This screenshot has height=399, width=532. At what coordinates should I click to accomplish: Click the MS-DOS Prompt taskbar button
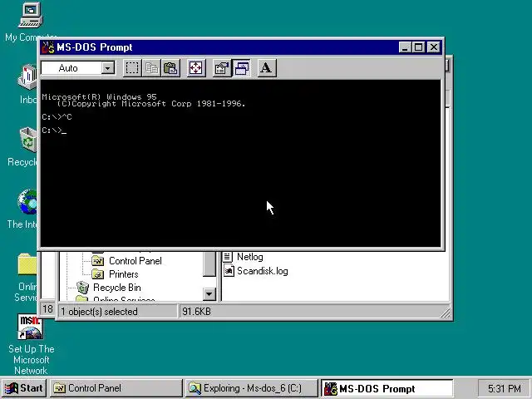pyautogui.click(x=387, y=388)
